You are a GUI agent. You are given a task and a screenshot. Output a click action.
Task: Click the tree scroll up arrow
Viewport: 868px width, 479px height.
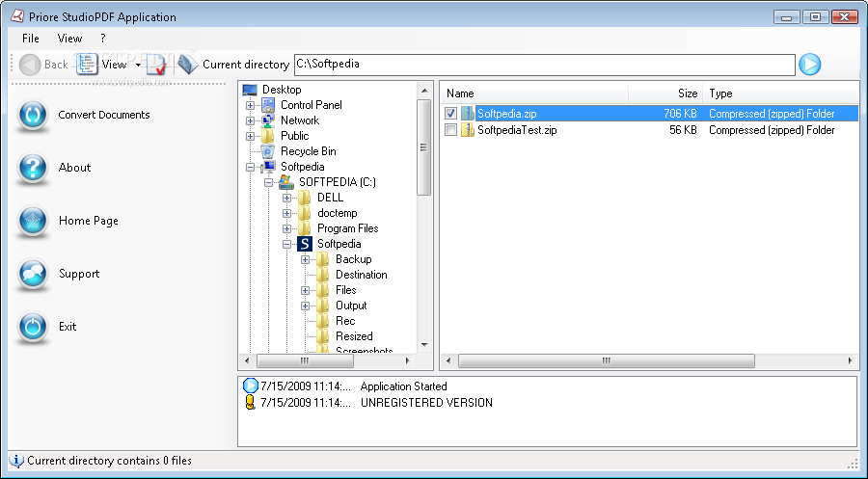click(x=424, y=91)
